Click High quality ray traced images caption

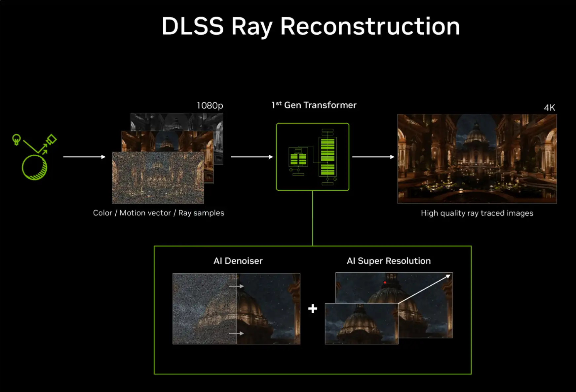click(x=477, y=213)
